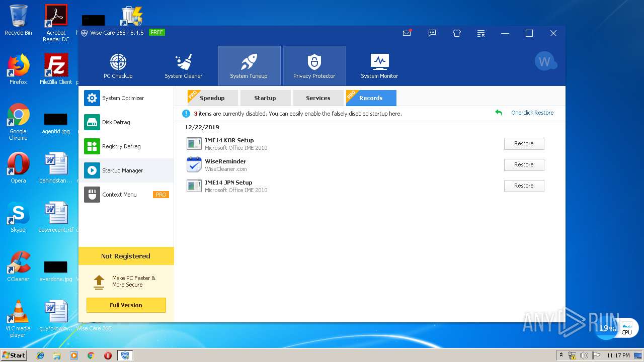The image size is (644, 362).
Task: Show hidden system tray icons
Action: (x=561, y=355)
